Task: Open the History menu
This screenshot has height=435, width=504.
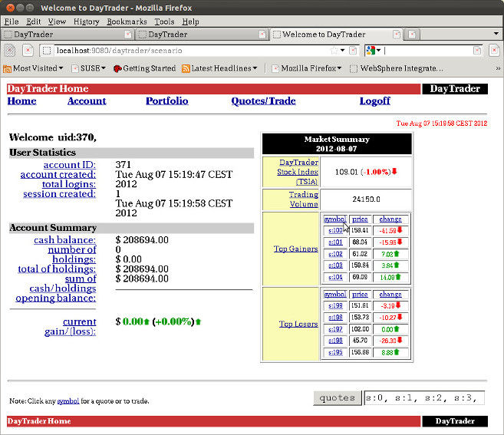Action: (x=87, y=21)
